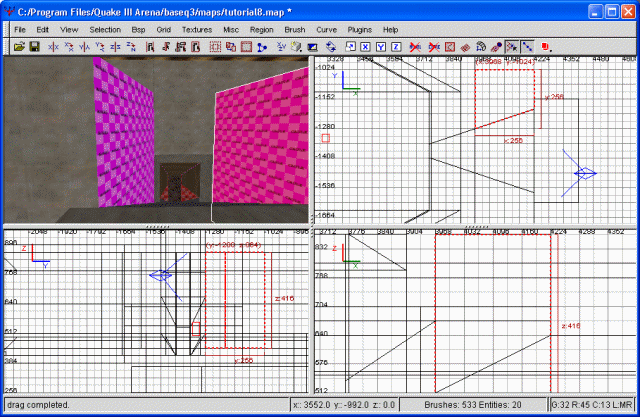Rotate selection around Y axis
The height and width of the screenshot is (417, 640).
(100, 47)
